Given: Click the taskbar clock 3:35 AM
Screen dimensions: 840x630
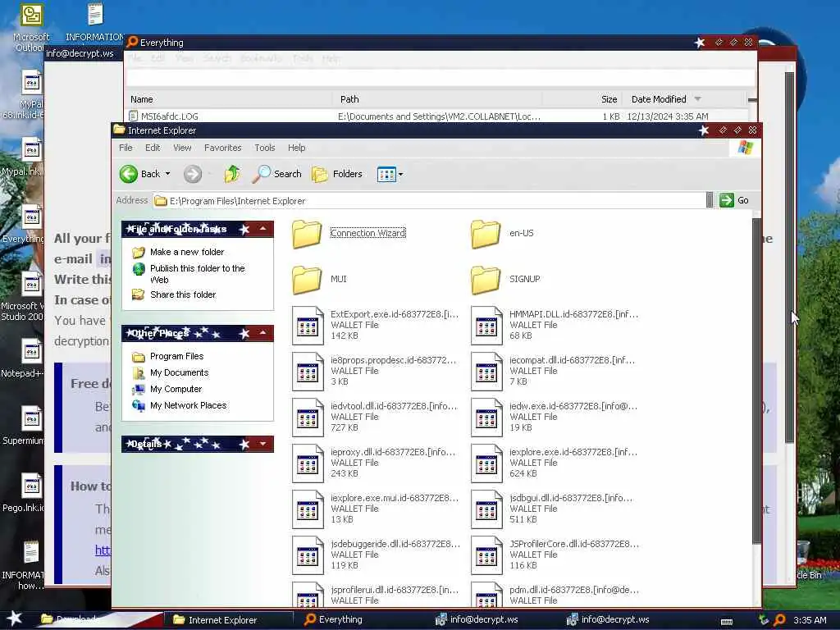Looking at the screenshot, I should pos(810,620).
